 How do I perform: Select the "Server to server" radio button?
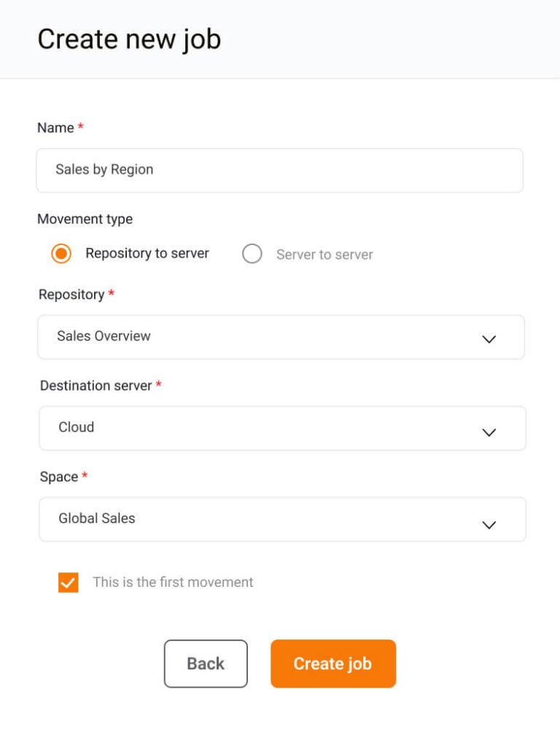252,254
